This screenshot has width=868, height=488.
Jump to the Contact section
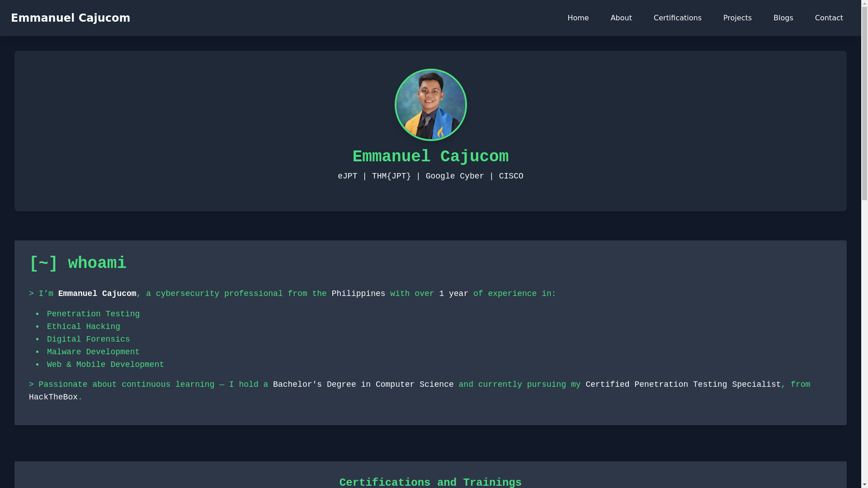click(829, 18)
